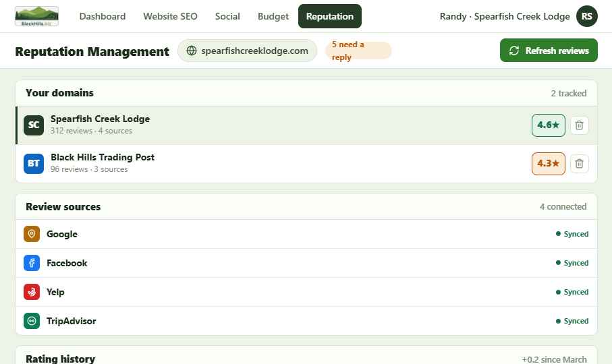The height and width of the screenshot is (364, 612).
Task: Click the 4.3 star rating badge
Action: [x=548, y=163]
